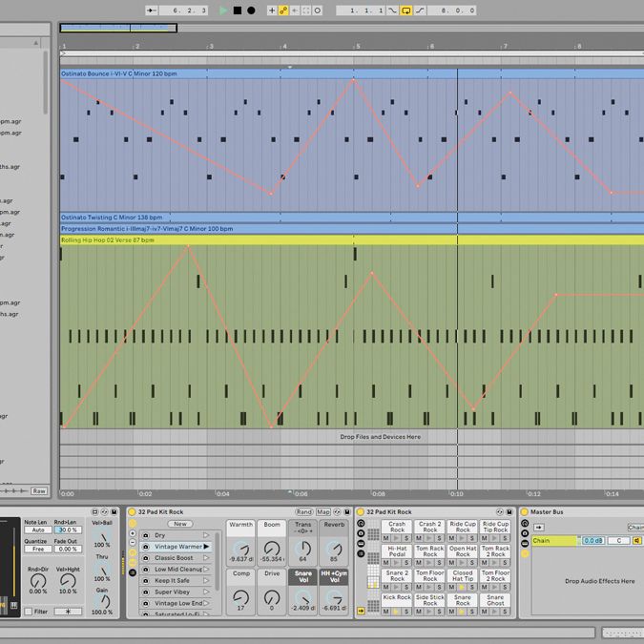This screenshot has width=644, height=644.
Task: Open the Quantize Free dropdown
Action: 38,549
